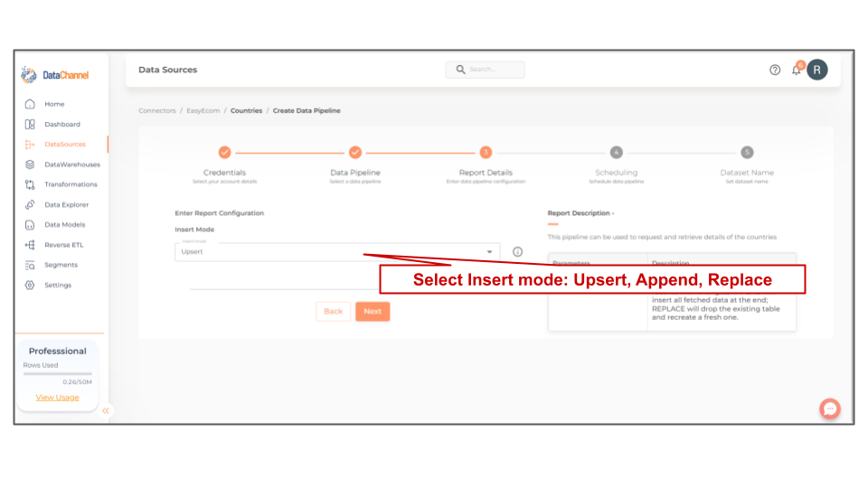Click the Report Details step circle
Screen dimensions: 868x488
486,152
